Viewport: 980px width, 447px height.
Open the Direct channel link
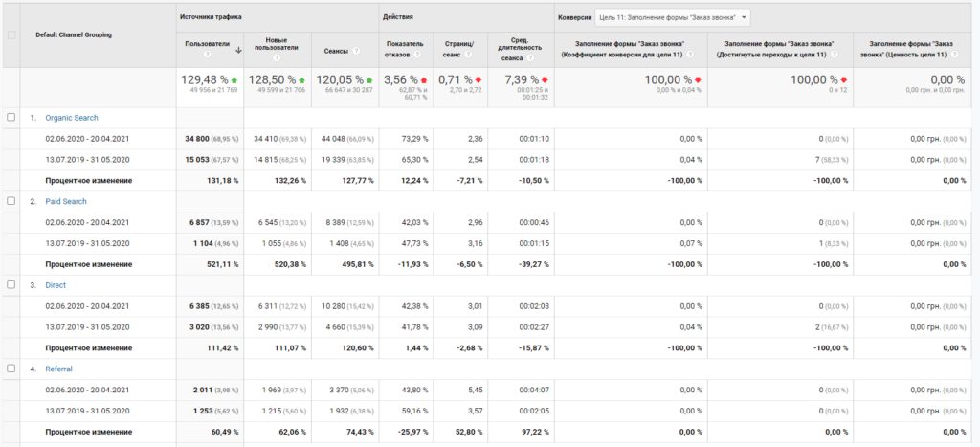click(x=56, y=285)
